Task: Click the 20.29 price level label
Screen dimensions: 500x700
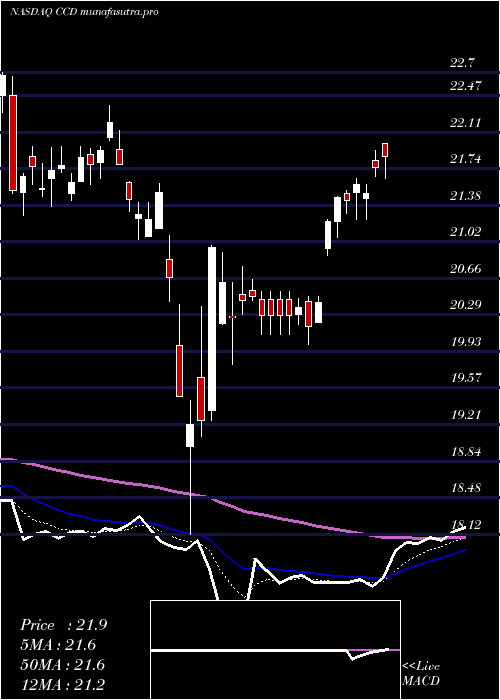Action: pyautogui.click(x=466, y=305)
